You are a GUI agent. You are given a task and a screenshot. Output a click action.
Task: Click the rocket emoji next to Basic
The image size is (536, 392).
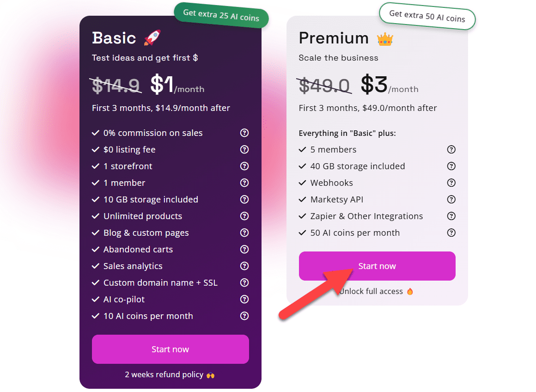(152, 38)
